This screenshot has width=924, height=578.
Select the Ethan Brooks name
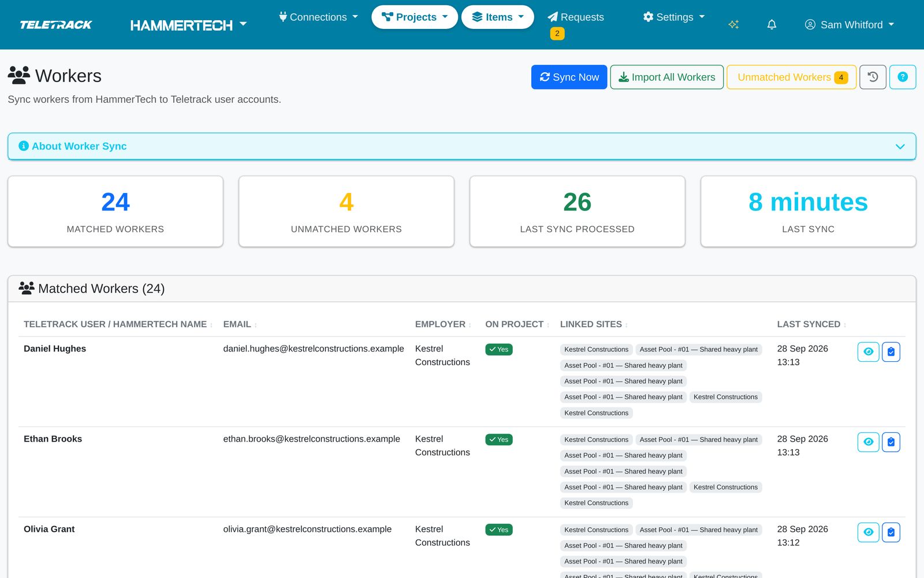pos(53,439)
